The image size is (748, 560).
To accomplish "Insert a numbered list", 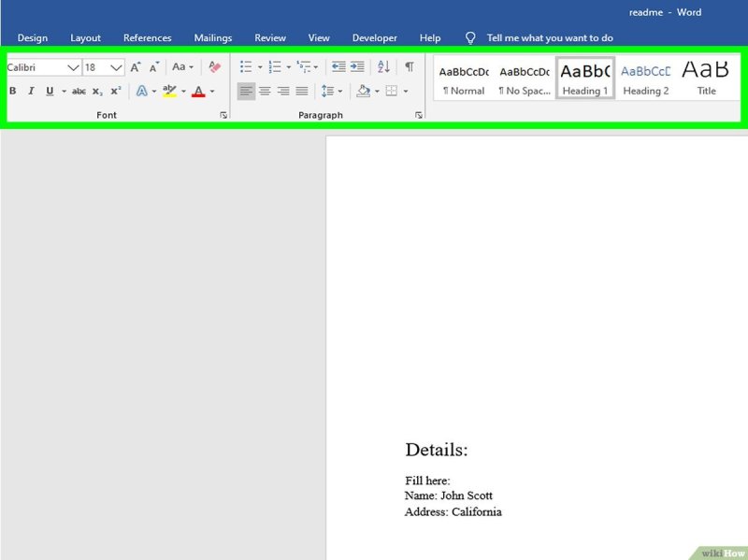I will click(x=275, y=66).
